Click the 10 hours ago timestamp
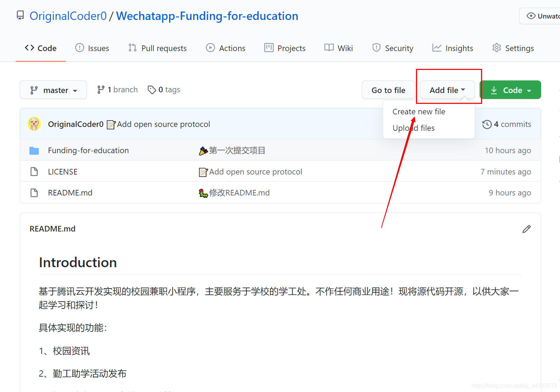Image resolution: width=560 pixels, height=392 pixels. point(508,150)
